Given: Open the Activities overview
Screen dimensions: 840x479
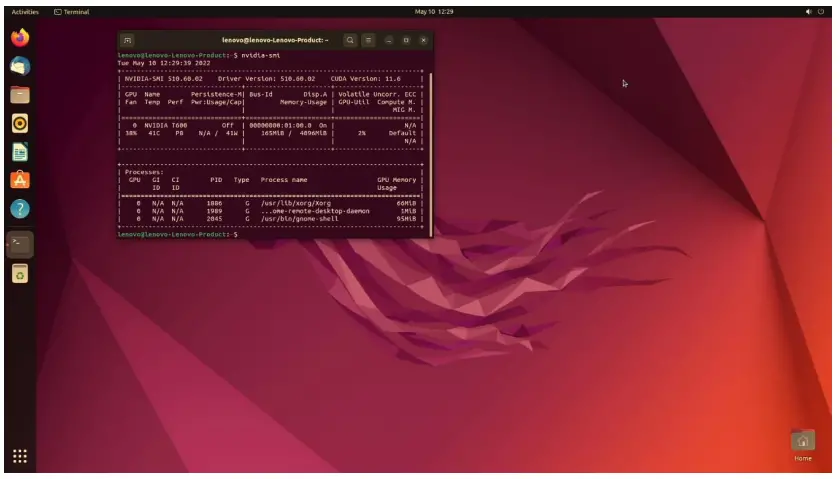Looking at the screenshot, I should point(25,12).
